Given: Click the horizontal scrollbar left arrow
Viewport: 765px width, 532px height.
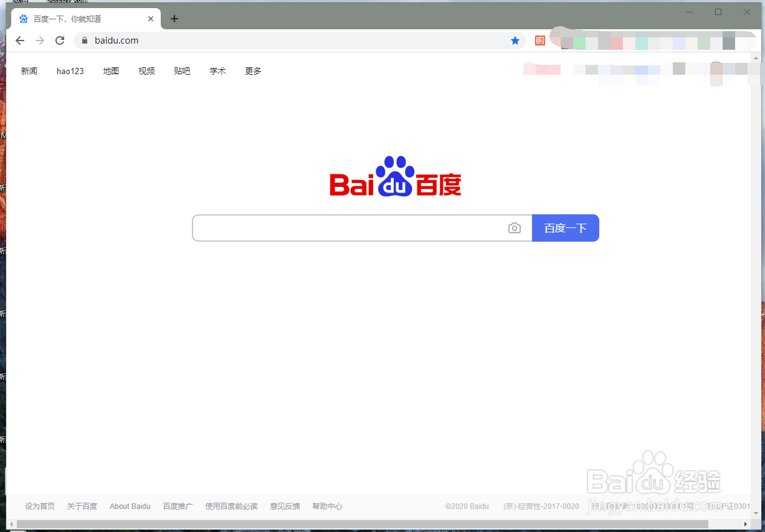Looking at the screenshot, I should point(11,524).
